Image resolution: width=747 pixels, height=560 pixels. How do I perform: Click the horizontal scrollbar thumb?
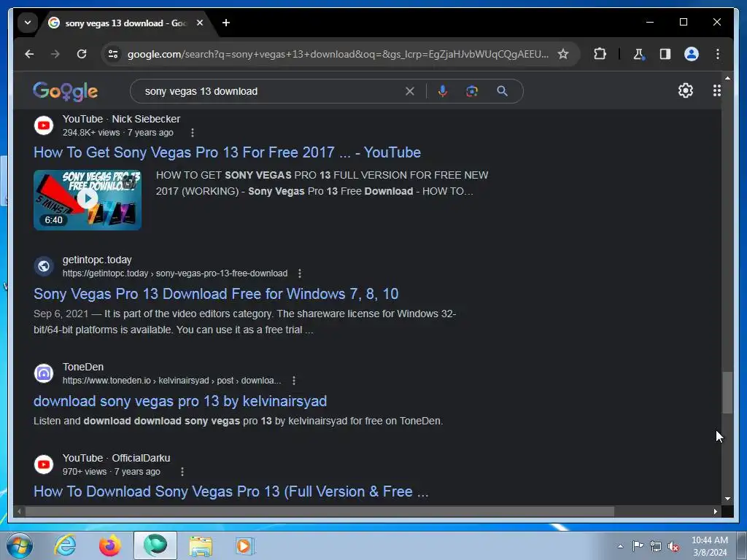320,511
